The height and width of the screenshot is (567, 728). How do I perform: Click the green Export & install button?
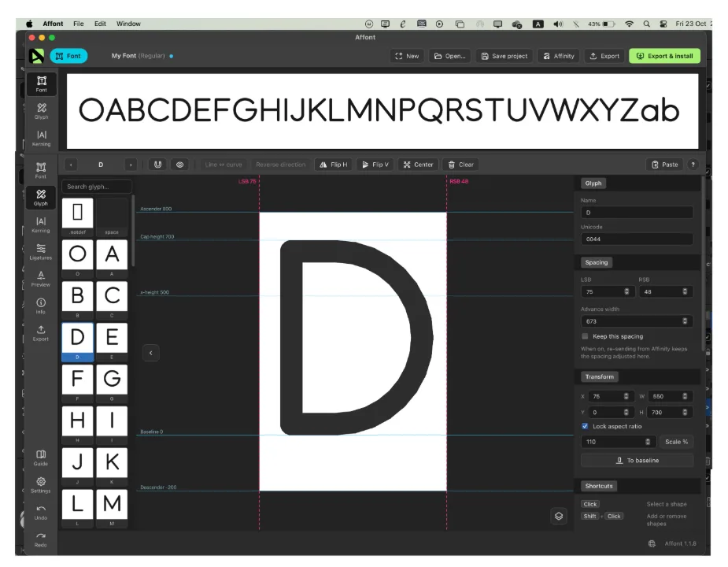click(664, 56)
